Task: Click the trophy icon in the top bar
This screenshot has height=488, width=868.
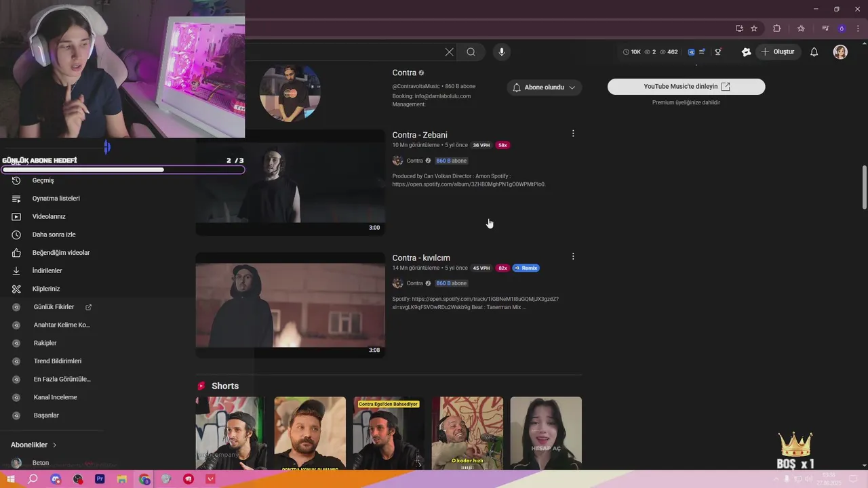Action: tap(718, 52)
